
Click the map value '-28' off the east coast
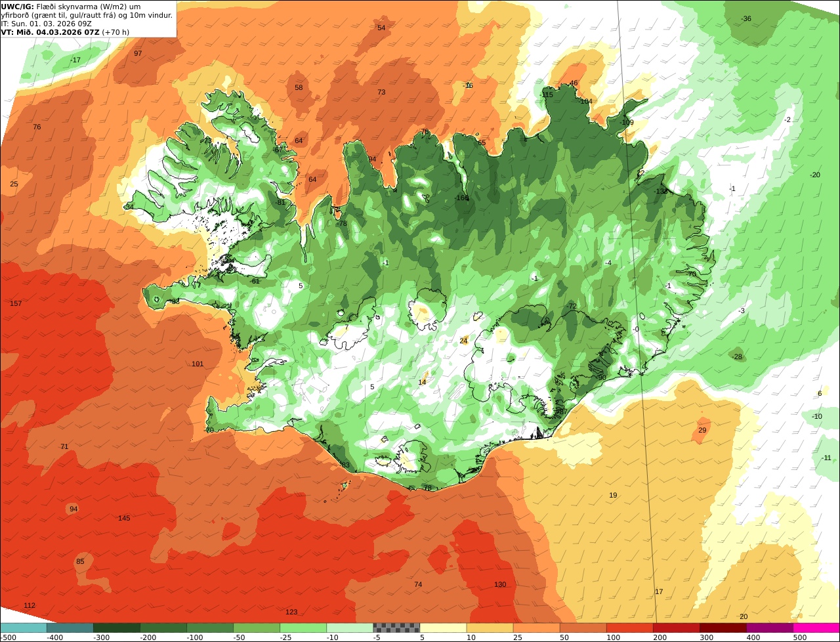737,357
